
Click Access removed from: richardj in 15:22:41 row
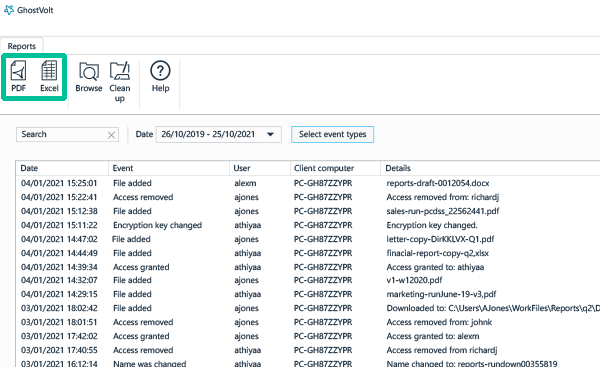click(442, 197)
